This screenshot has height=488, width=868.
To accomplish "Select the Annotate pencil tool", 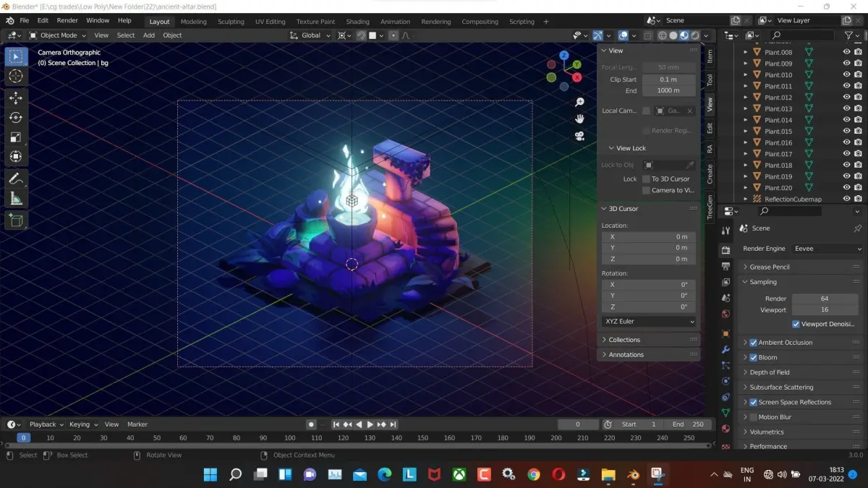I will point(16,179).
